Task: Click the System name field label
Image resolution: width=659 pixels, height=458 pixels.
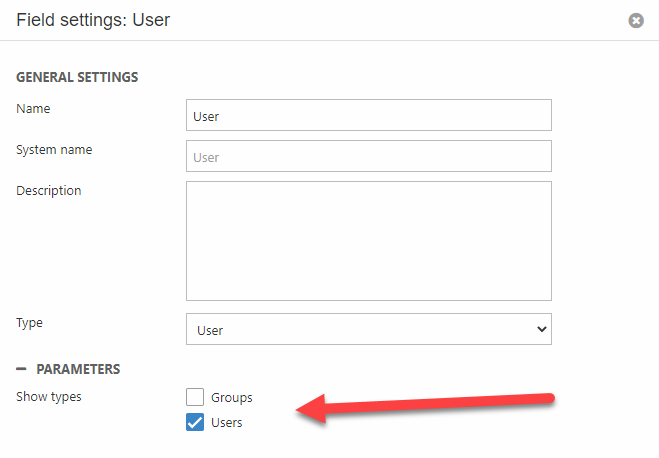Action: [x=54, y=149]
